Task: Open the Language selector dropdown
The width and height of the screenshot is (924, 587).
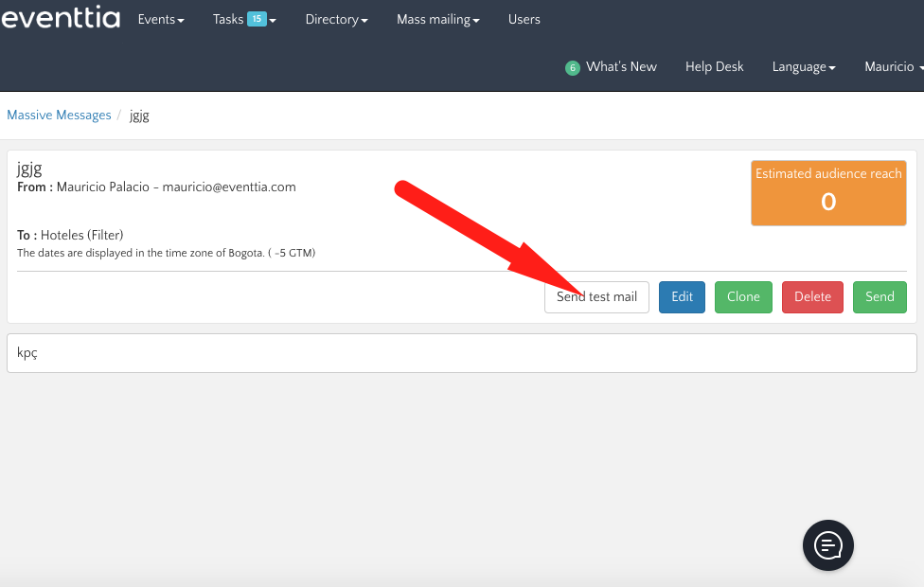Action: 804,67
